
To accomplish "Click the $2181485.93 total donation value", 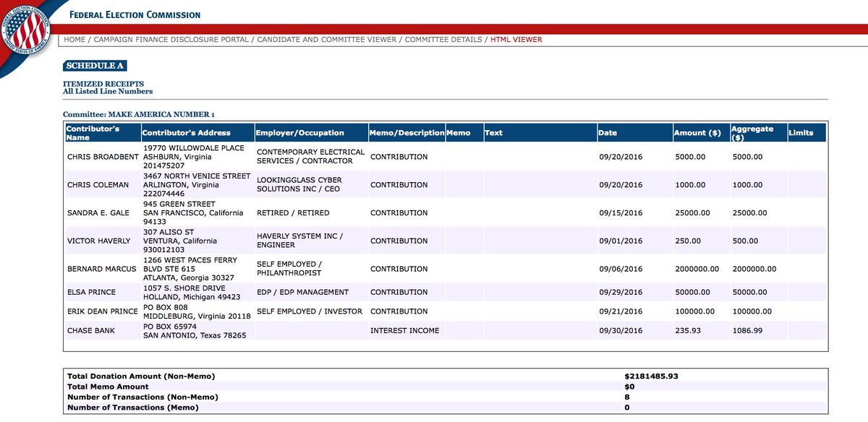I will pyautogui.click(x=651, y=376).
